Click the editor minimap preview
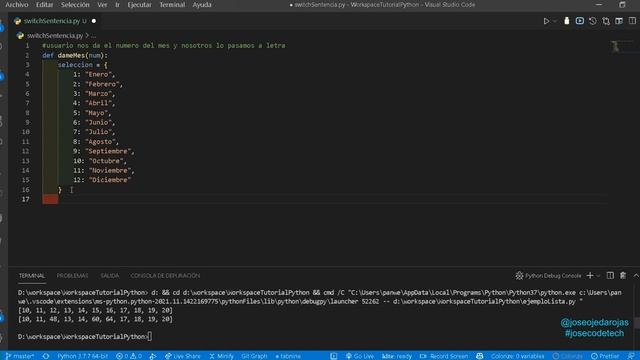This screenshot has height=360, width=640. pos(623,47)
